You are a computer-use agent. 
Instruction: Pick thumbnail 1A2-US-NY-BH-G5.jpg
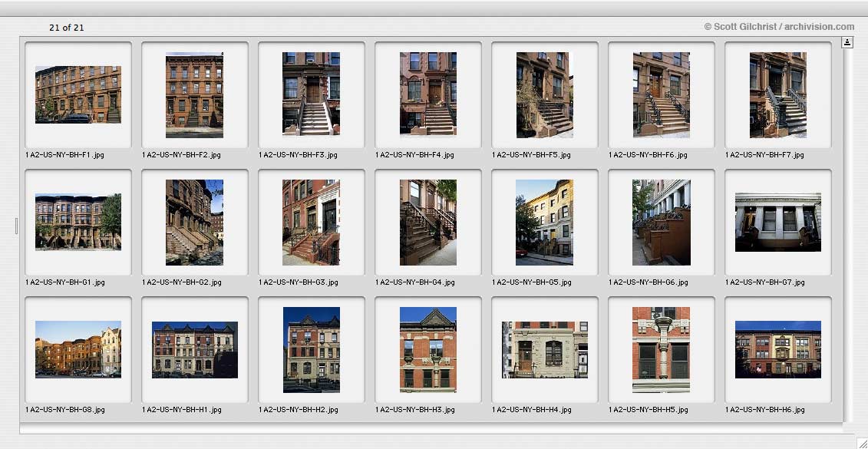coord(545,222)
